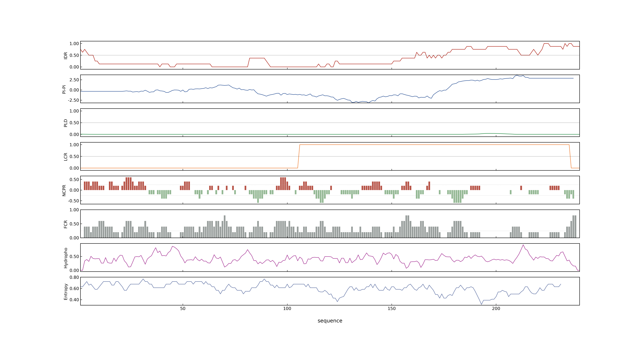Click the FCR axis label
The image size is (644, 343).
tap(66, 224)
